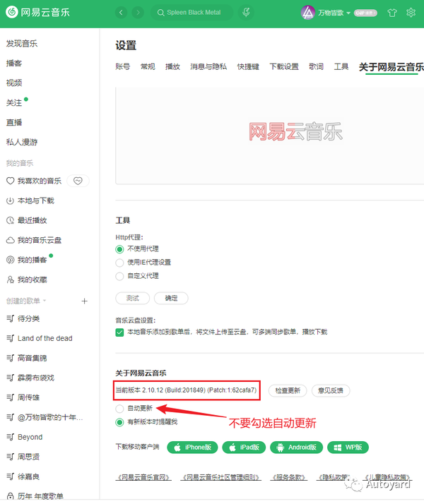The height and width of the screenshot is (504, 424).
Task: Open the iPad版 download button
Action: [x=244, y=448]
